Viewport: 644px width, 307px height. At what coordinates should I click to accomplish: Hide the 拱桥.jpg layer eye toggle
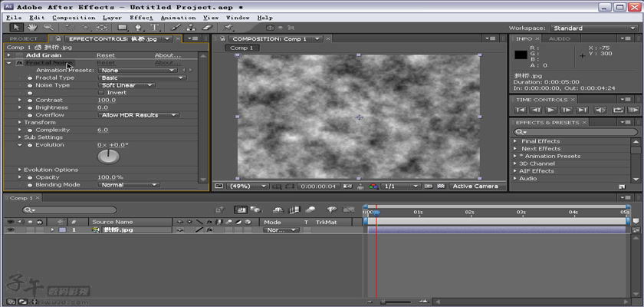[x=10, y=229]
